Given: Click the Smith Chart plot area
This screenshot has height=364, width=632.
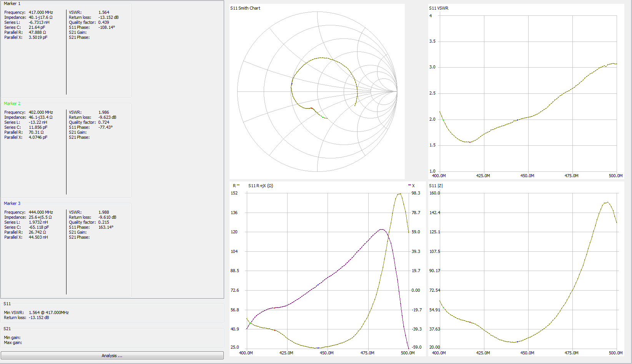Looking at the screenshot, I should coord(317,91).
